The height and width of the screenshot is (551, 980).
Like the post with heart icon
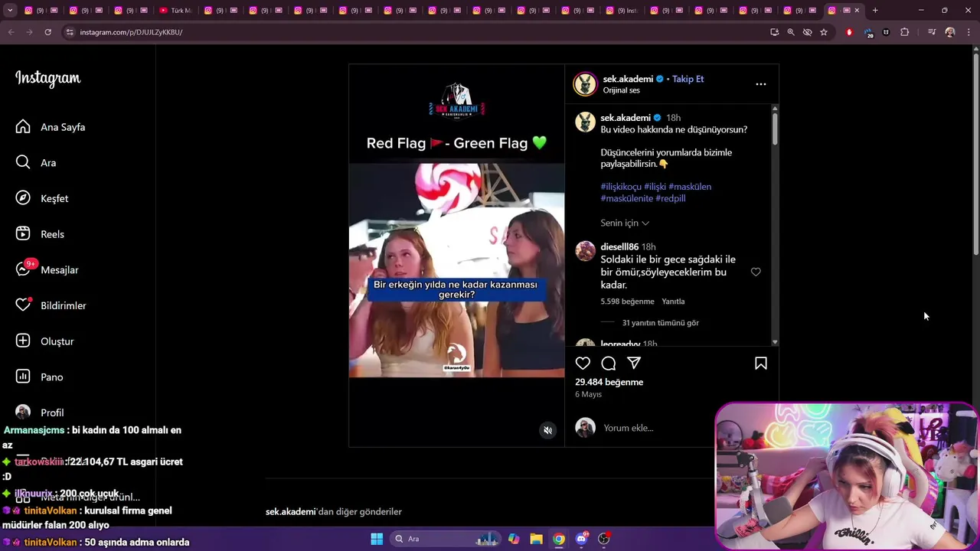(583, 364)
